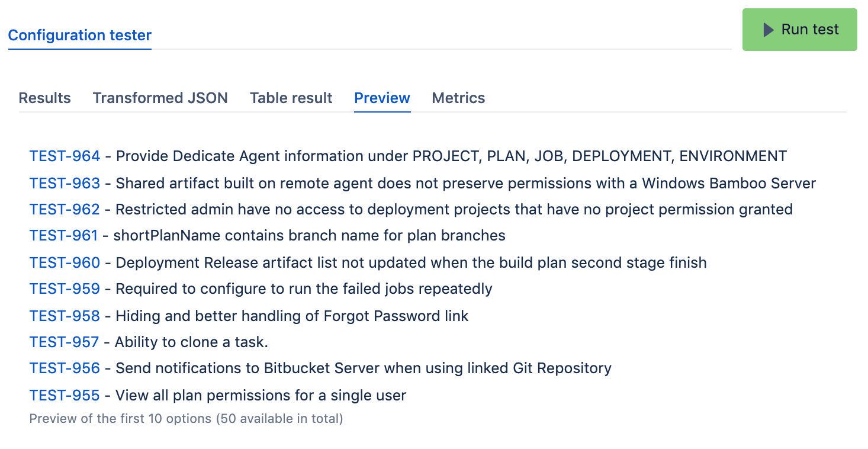
Task: Open the TEST-956 issue link
Action: [65, 368]
